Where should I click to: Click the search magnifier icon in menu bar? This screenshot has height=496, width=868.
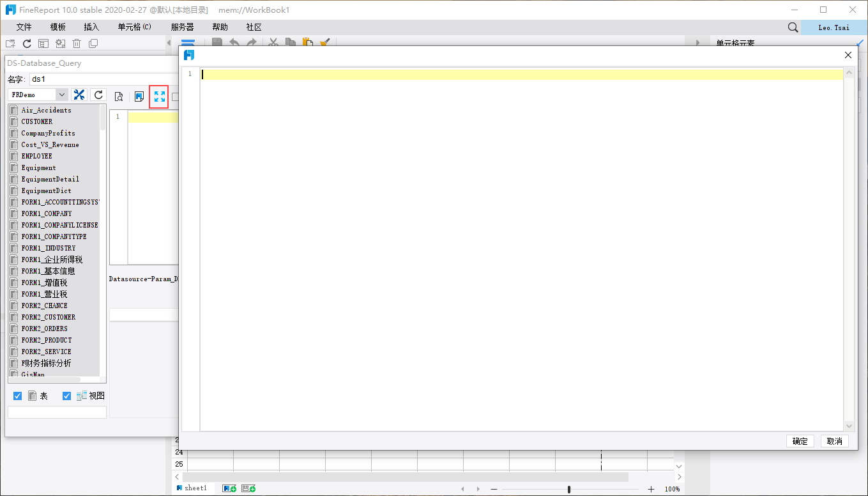coord(793,27)
